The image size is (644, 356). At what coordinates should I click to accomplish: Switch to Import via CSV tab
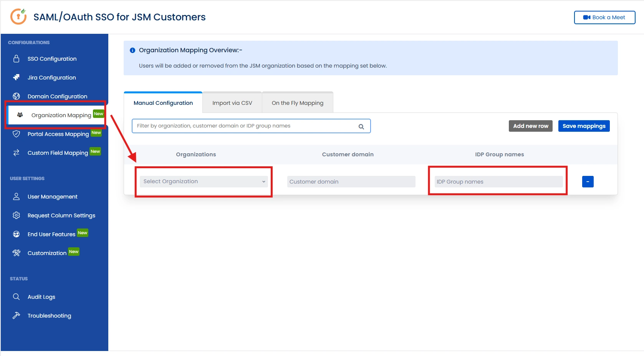pos(232,103)
